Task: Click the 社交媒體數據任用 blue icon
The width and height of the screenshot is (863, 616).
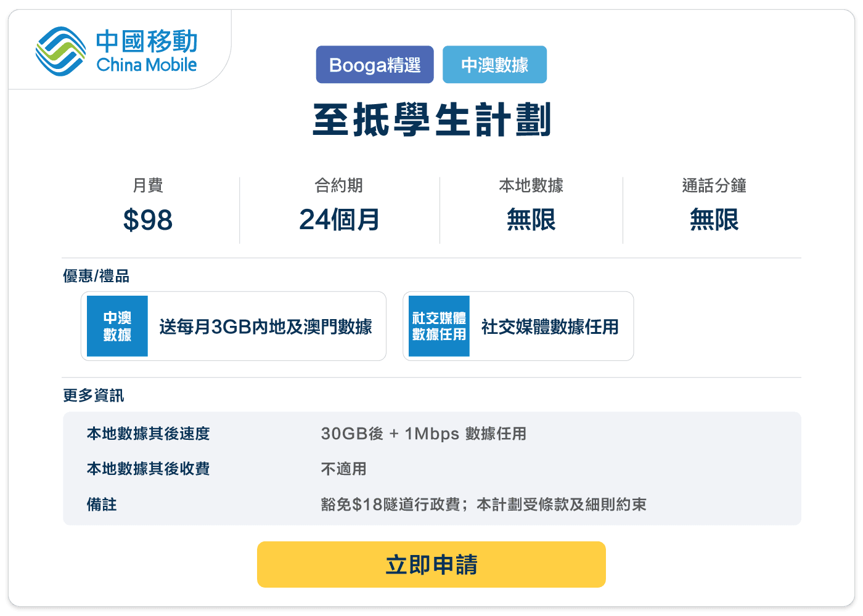Action: pos(438,326)
